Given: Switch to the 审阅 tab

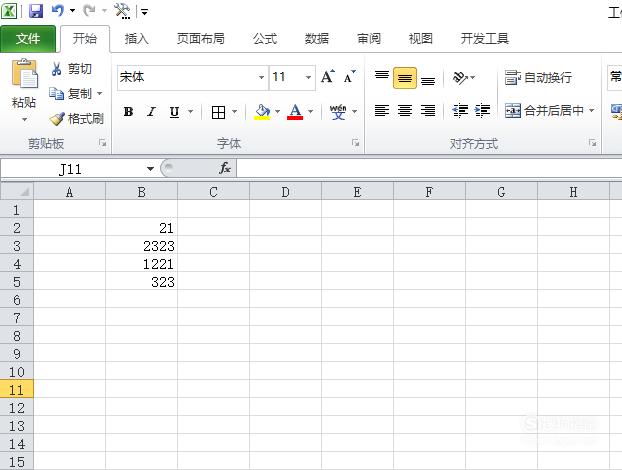Looking at the screenshot, I should tap(369, 38).
